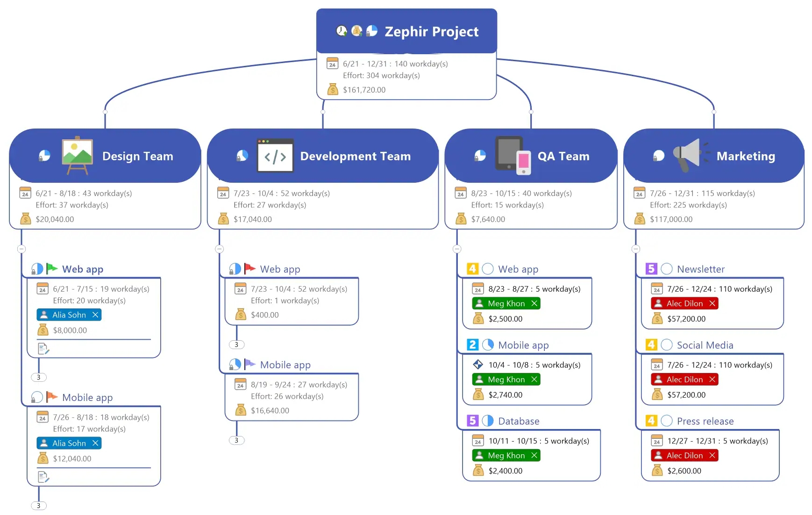812x515 pixels.
Task: Click the priority 2 badge on QA Team's Mobile app
Action: (x=472, y=345)
